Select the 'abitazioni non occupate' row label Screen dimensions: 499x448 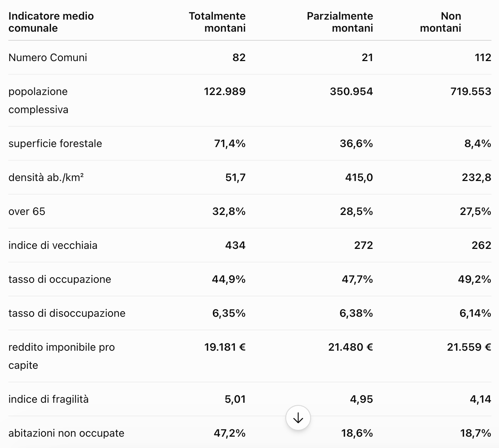(66, 433)
